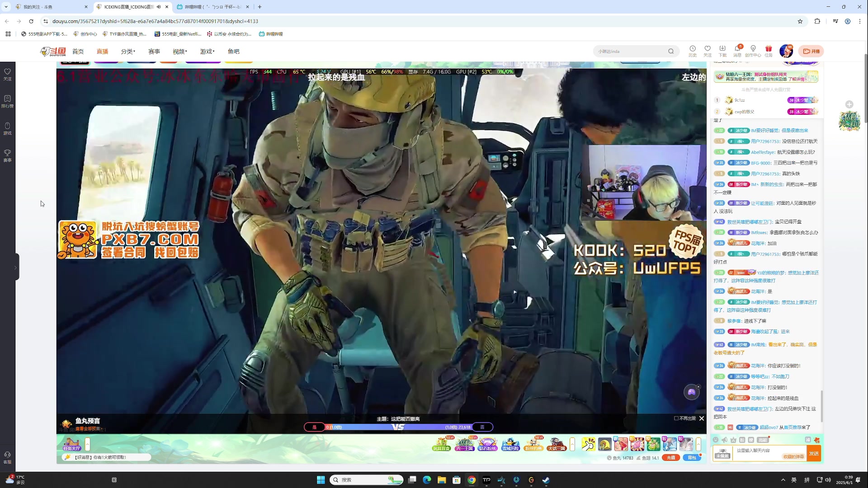
Task: Open left sidebar 游戏 icon
Action: [7, 128]
